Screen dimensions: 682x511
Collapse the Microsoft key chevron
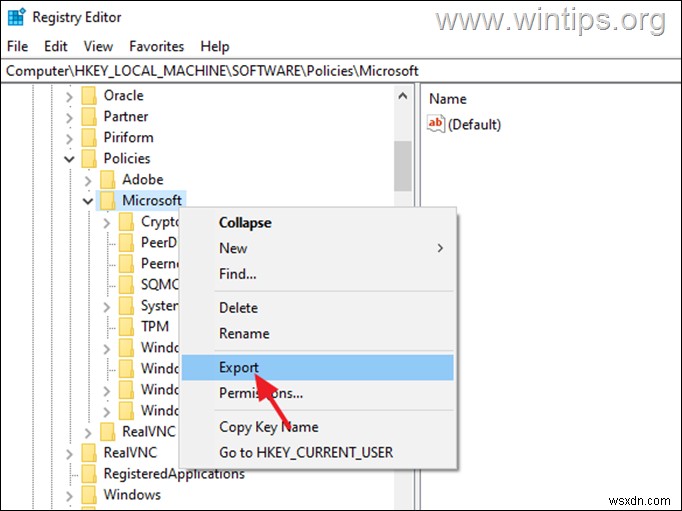pos(88,201)
